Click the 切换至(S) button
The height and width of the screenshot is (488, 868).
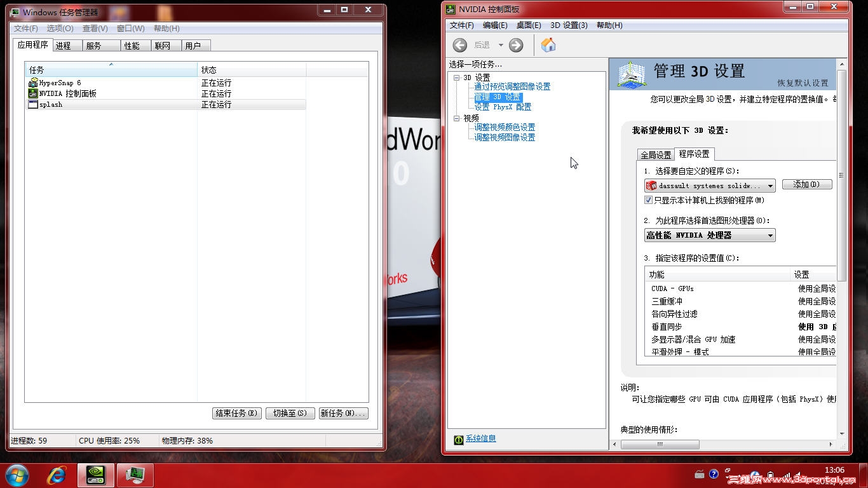click(290, 413)
